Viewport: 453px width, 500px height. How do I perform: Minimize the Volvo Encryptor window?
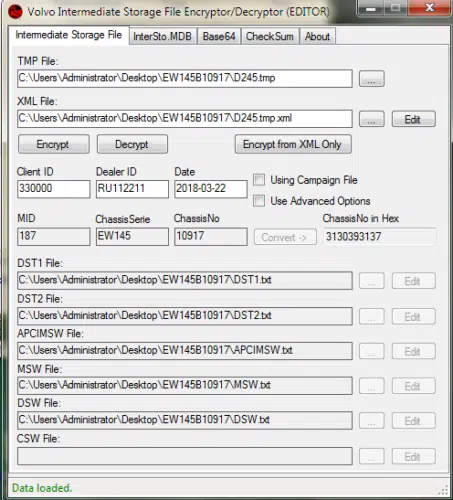click(370, 8)
